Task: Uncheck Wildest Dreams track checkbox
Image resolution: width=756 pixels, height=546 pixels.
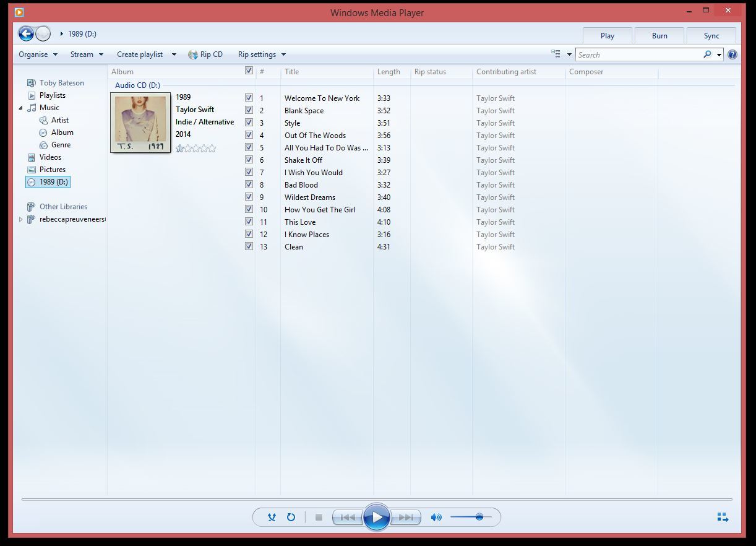Action: (x=249, y=197)
